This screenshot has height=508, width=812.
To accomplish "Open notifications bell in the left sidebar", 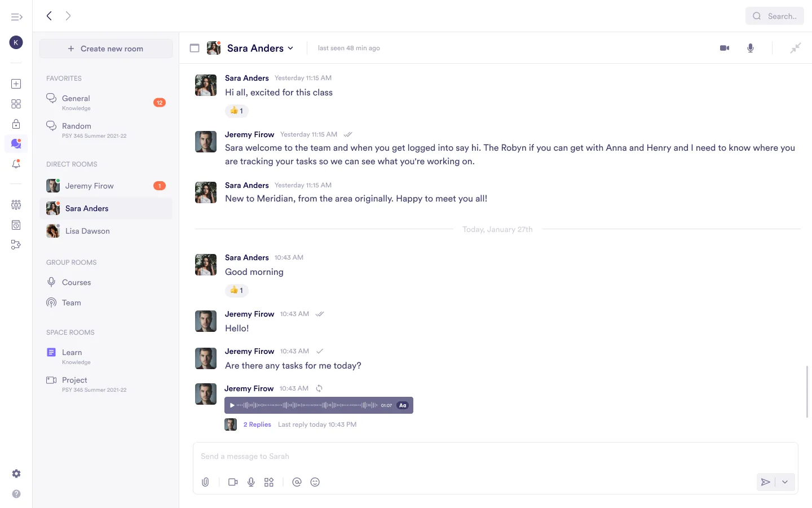I will point(16,164).
